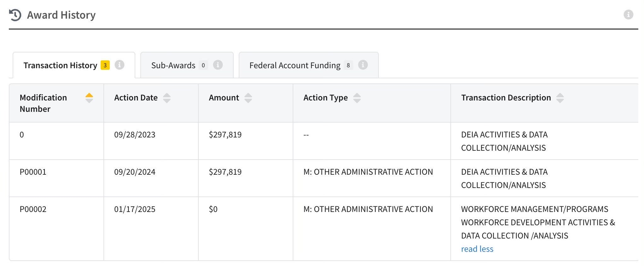Sort by Transaction Description arrows
This screenshot has height=266, width=644.
tap(560, 98)
